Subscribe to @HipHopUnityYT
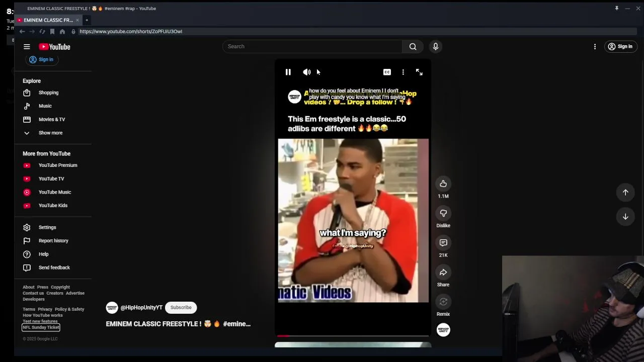 181,308
